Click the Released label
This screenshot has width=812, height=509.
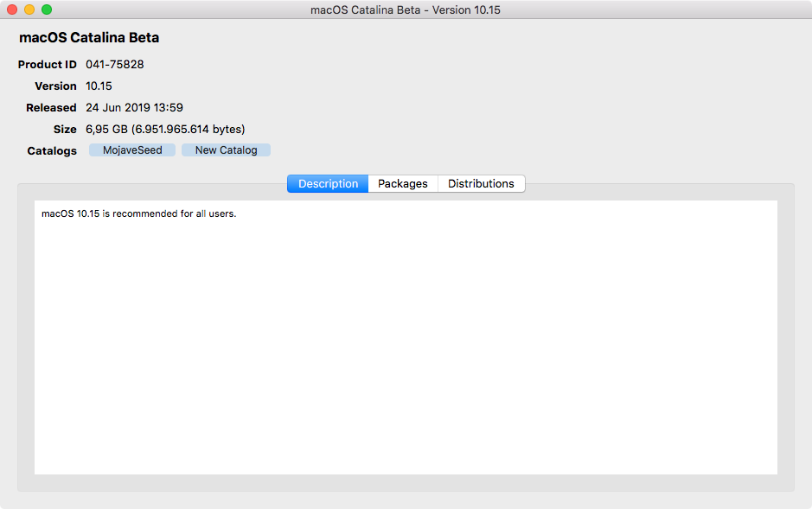pos(51,108)
